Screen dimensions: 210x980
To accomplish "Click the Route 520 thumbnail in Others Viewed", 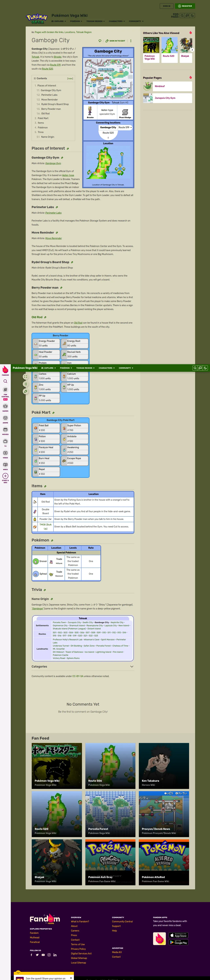I will tap(169, 45).
